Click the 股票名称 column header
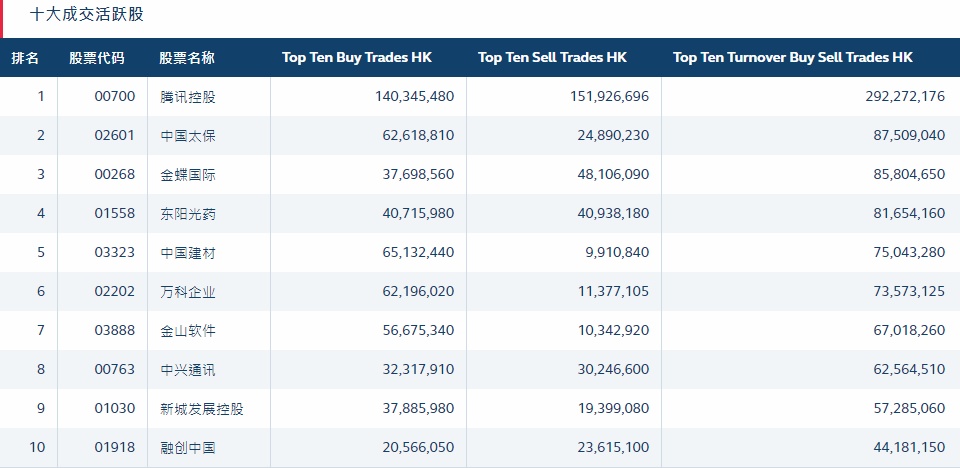Image resolution: width=960 pixels, height=468 pixels. pos(187,58)
